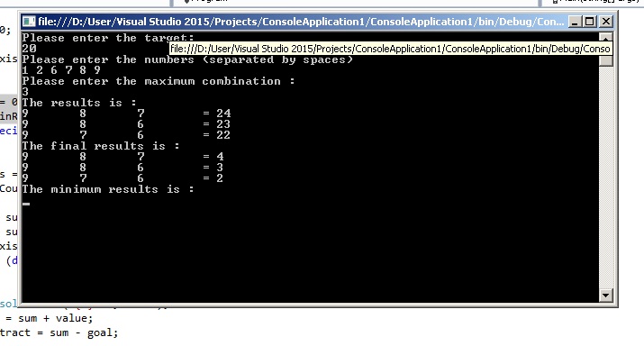Click the result sum '= 23'
This screenshot has height=346, width=644.
click(x=217, y=124)
